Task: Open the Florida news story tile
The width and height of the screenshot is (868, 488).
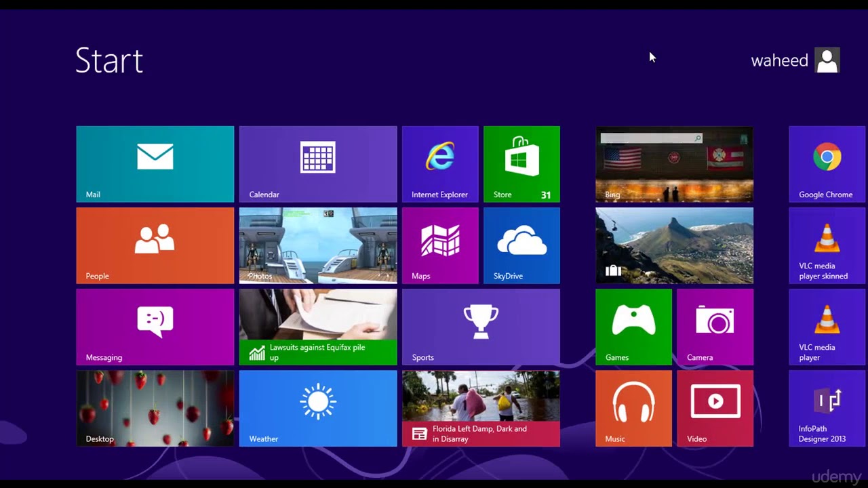Action: pos(481,408)
